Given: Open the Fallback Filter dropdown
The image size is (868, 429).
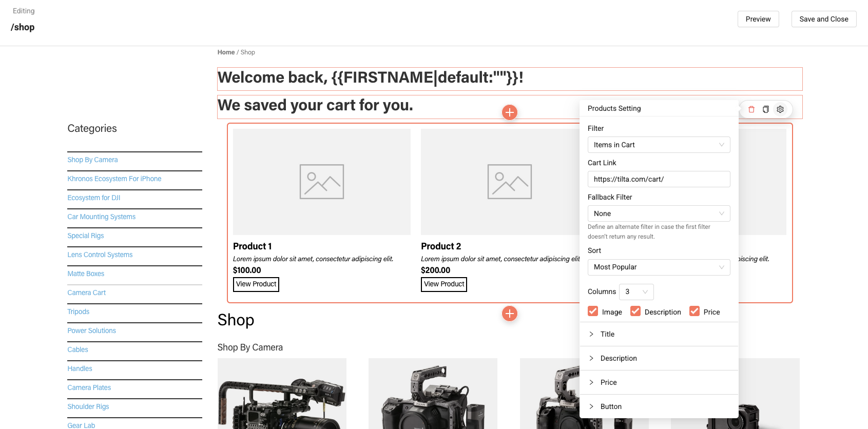Looking at the screenshot, I should 659,213.
